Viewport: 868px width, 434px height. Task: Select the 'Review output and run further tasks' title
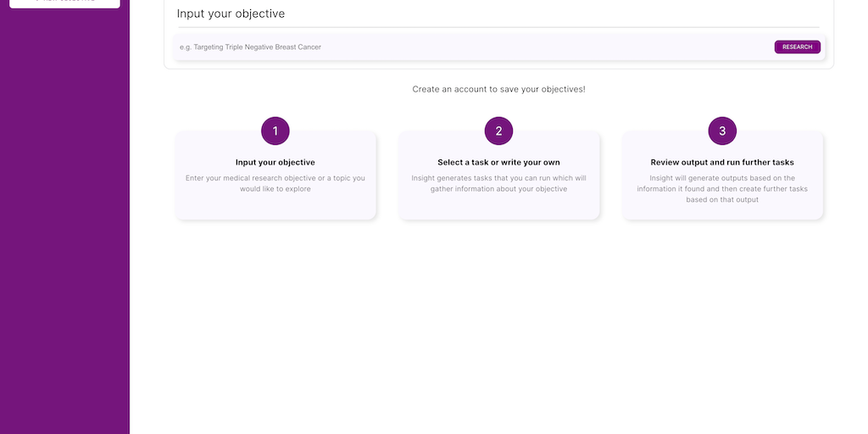(x=722, y=162)
